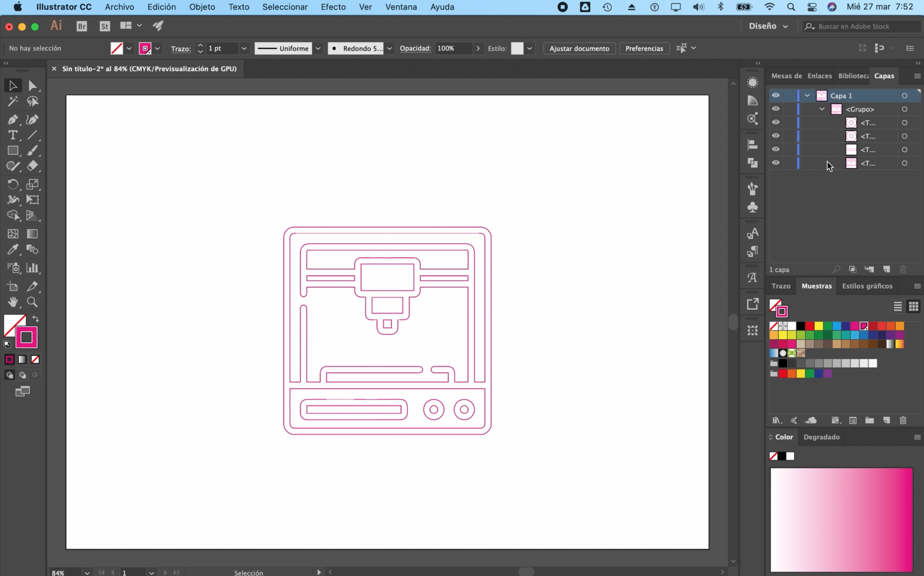
Task: Open stroke weight 1 pt dropdown
Action: 244,48
